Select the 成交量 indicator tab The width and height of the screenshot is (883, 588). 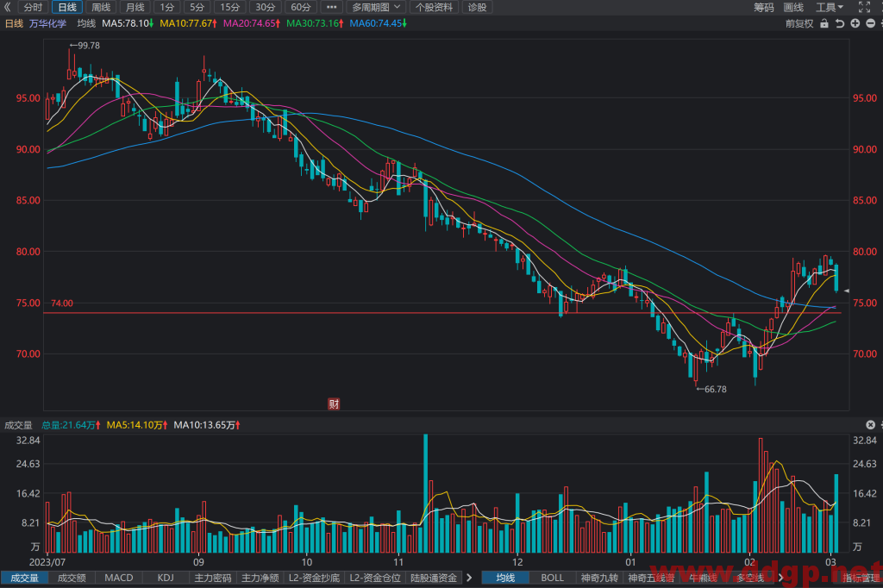(24, 578)
